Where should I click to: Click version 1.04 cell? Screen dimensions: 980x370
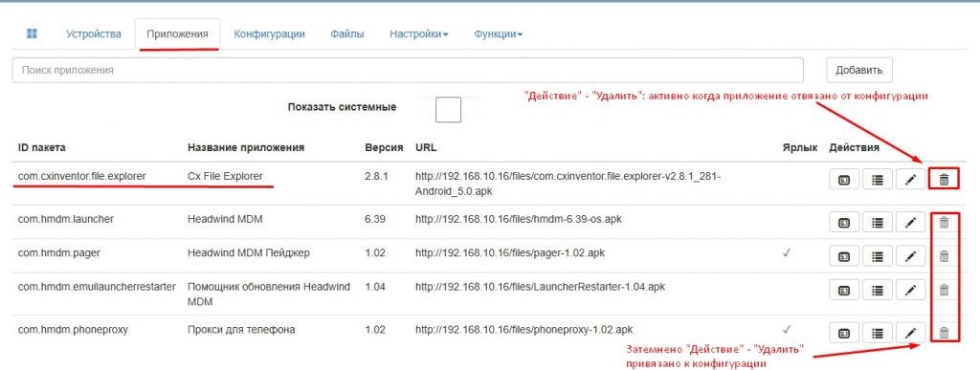coord(374,287)
